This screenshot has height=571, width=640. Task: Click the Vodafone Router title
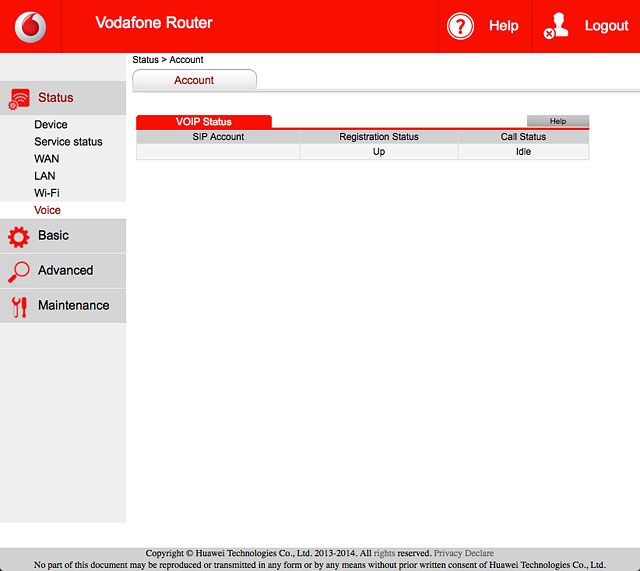pos(154,22)
